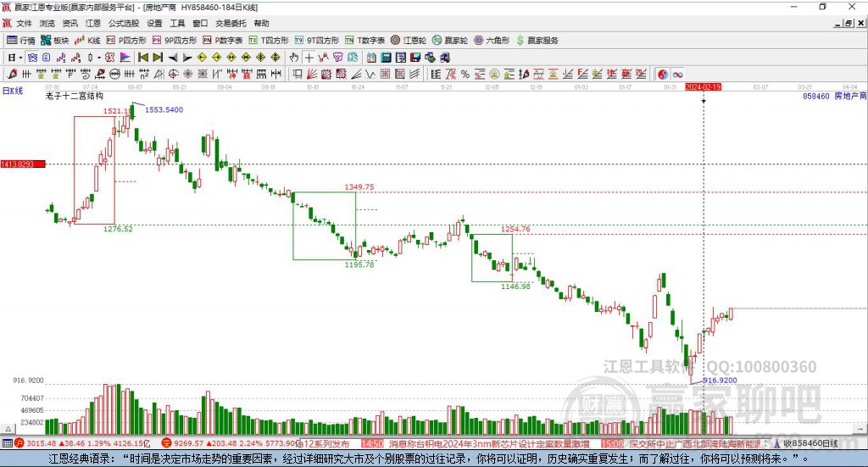
Task: Click the 1413.8293 red price marker
Action: click(23, 164)
